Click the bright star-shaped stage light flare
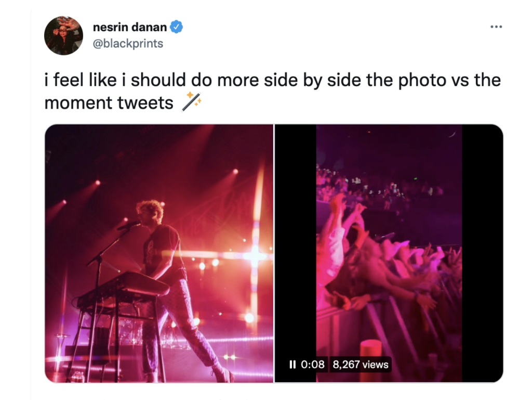532x400 pixels. tap(255, 255)
